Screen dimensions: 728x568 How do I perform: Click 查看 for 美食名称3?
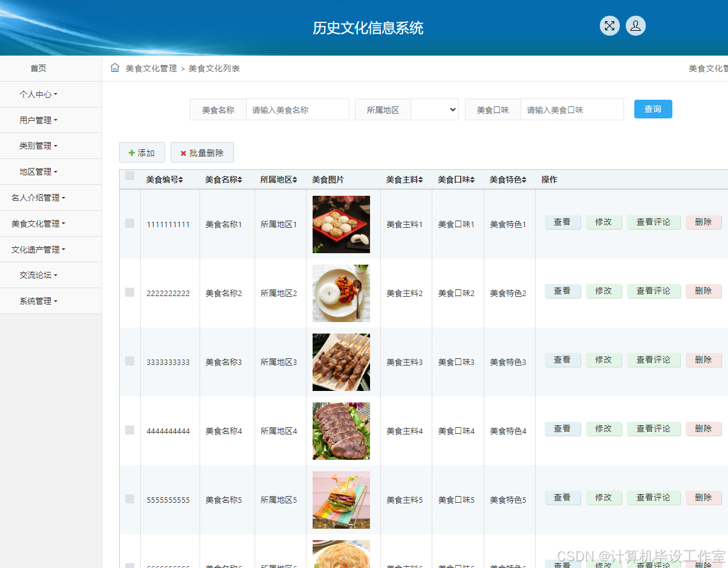point(563,360)
